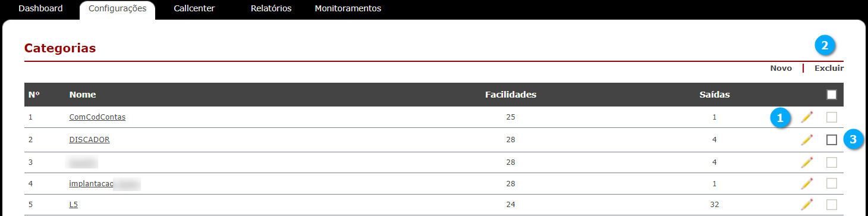Click Novo to create a category
Image resolution: width=868 pixels, height=216 pixels.
pos(781,68)
